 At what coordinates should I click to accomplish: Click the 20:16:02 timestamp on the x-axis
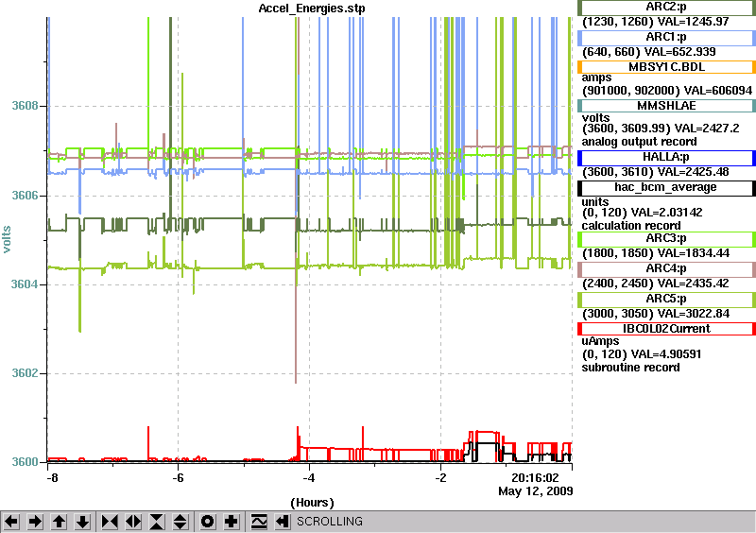click(x=535, y=478)
